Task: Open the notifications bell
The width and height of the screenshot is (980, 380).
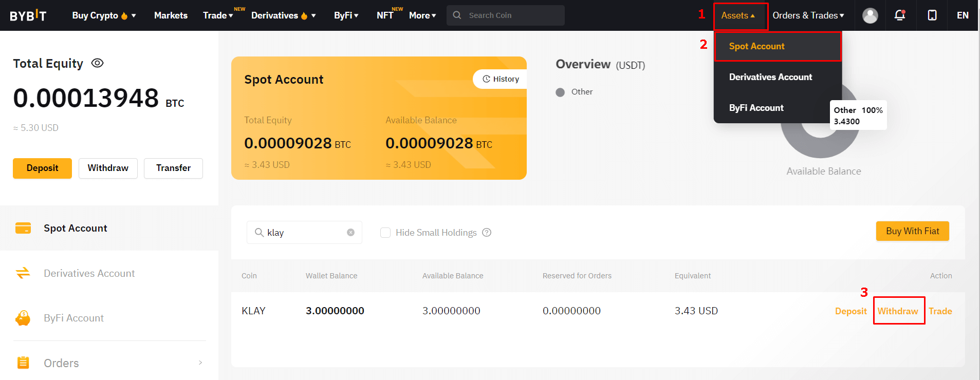Action: point(900,15)
